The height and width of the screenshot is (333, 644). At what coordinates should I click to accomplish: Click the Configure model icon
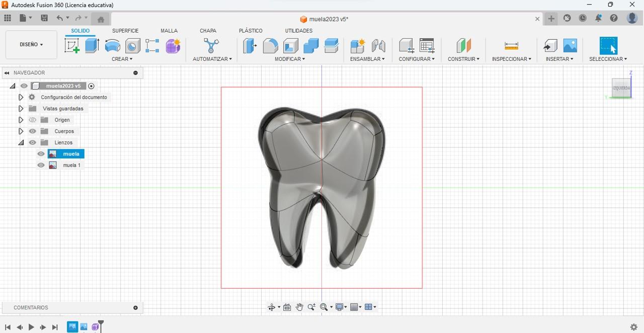(406, 46)
